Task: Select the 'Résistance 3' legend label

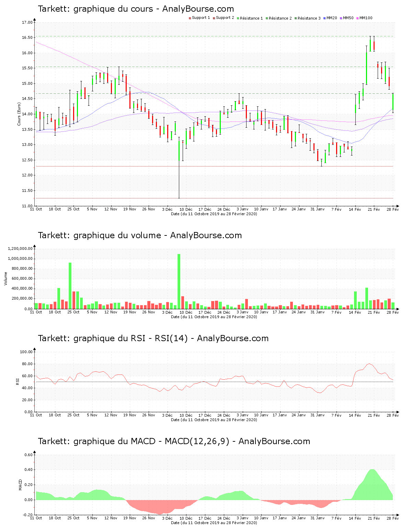Action: [x=309, y=18]
